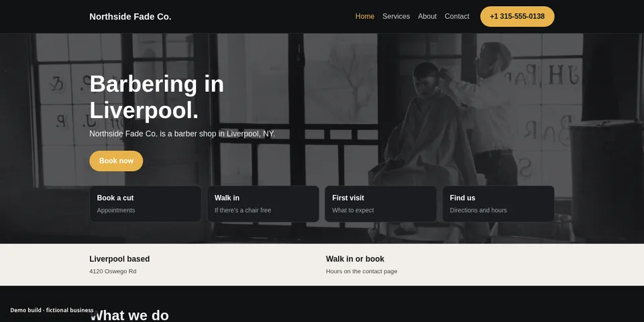Select the Northside Fade Co. barber shop tagline

182,134
